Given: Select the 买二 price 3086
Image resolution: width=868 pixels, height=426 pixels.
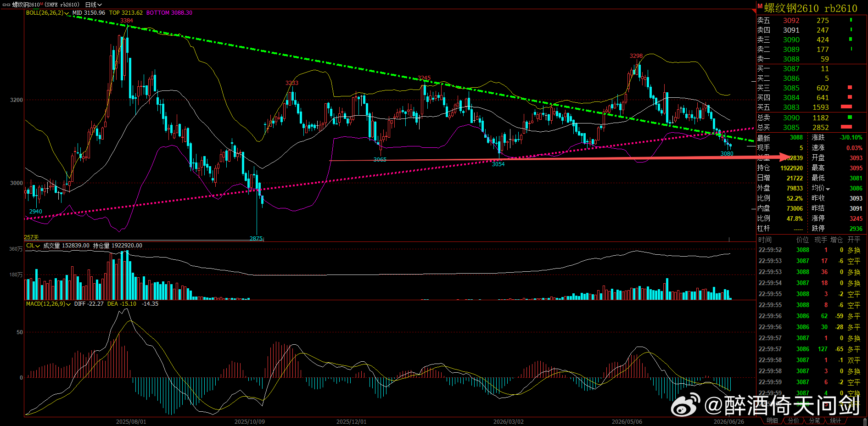Looking at the screenshot, I should (791, 78).
